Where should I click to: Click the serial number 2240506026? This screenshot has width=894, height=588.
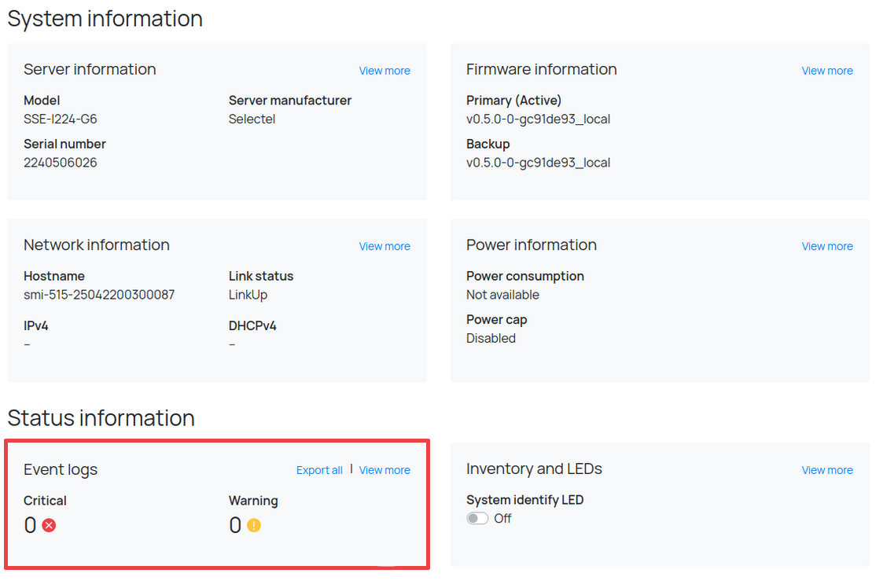pos(61,163)
